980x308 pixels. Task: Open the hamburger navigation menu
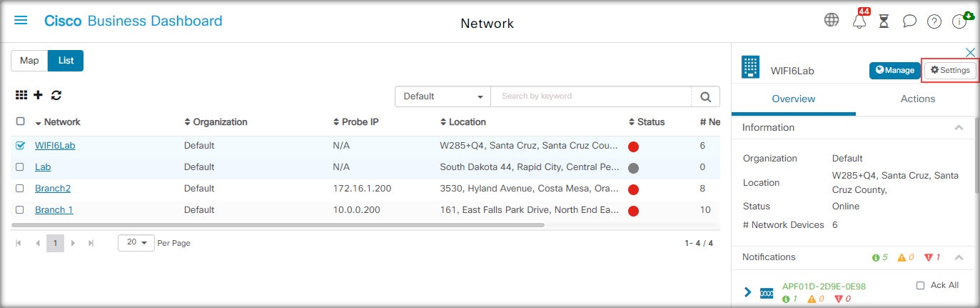(21, 21)
